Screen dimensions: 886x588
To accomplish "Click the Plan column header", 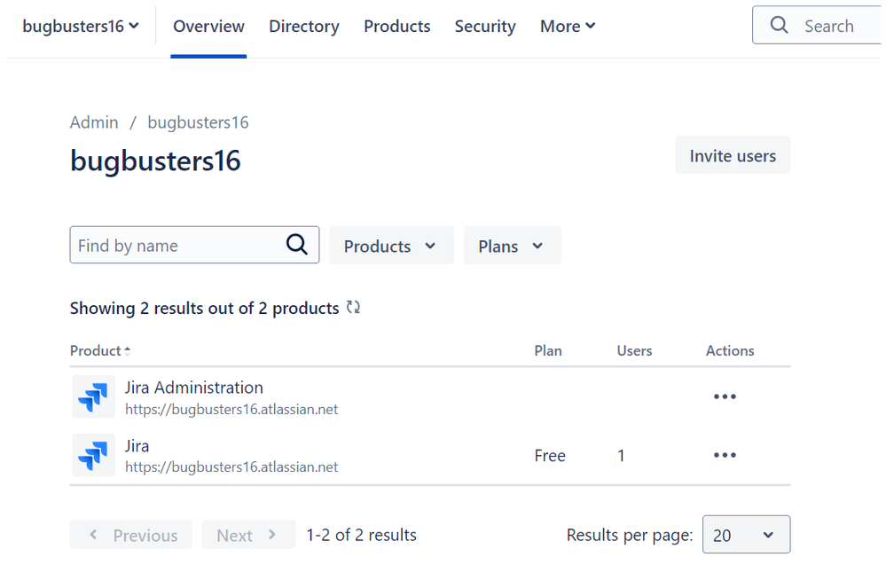I will pos(548,351).
